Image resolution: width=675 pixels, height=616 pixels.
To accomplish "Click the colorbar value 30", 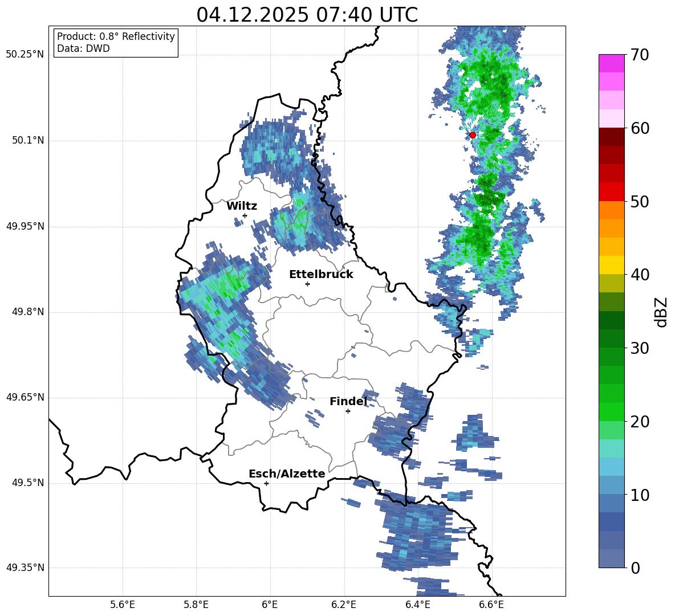I will (x=640, y=348).
